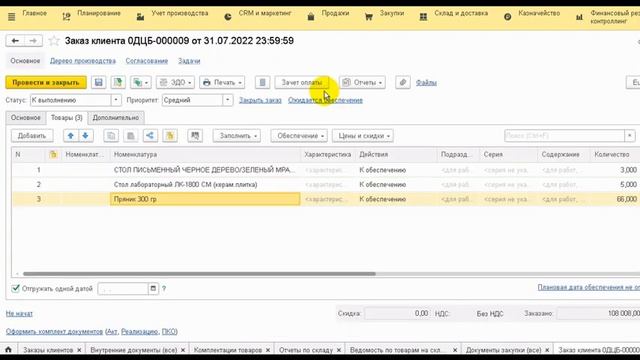The image size is (640, 360).
Task: Click the Закрыть заказ link
Action: (260, 100)
